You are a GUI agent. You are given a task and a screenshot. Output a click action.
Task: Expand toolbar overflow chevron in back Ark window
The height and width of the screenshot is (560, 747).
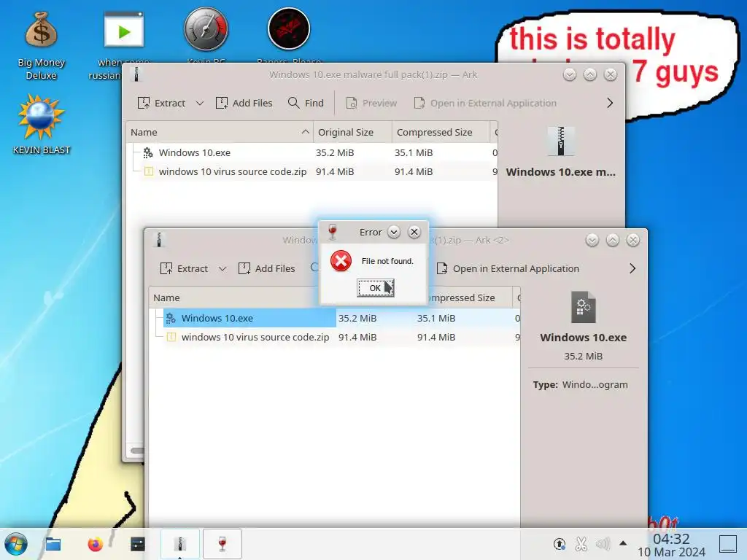[x=610, y=103]
